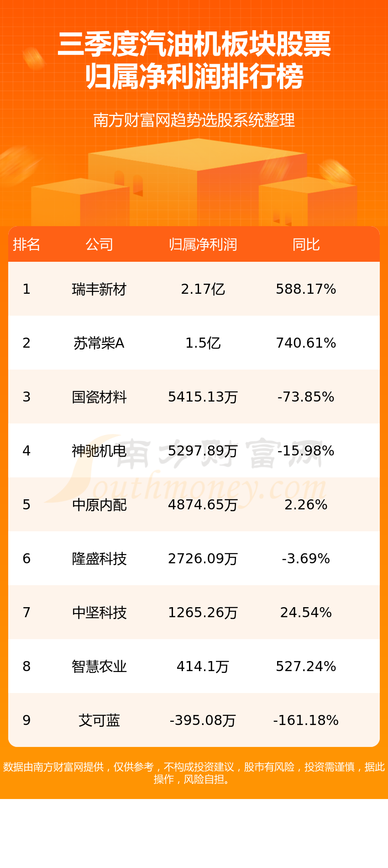Click the 排名 column header

[x=26, y=244]
